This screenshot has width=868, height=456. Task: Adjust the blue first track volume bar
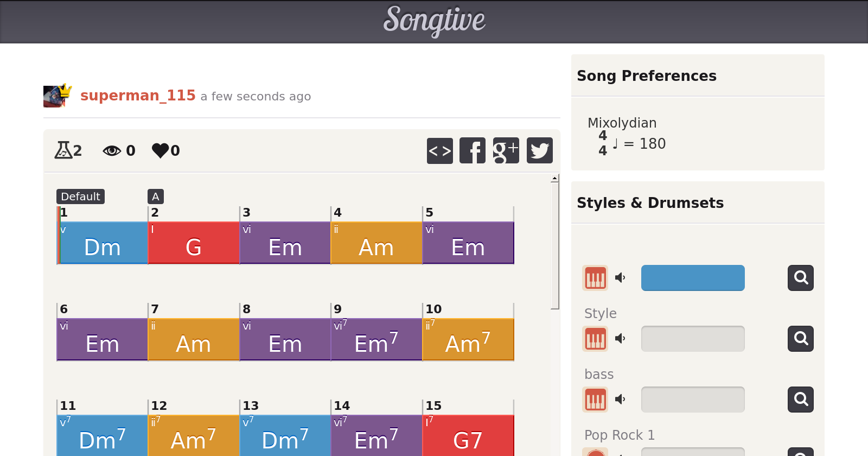click(693, 278)
